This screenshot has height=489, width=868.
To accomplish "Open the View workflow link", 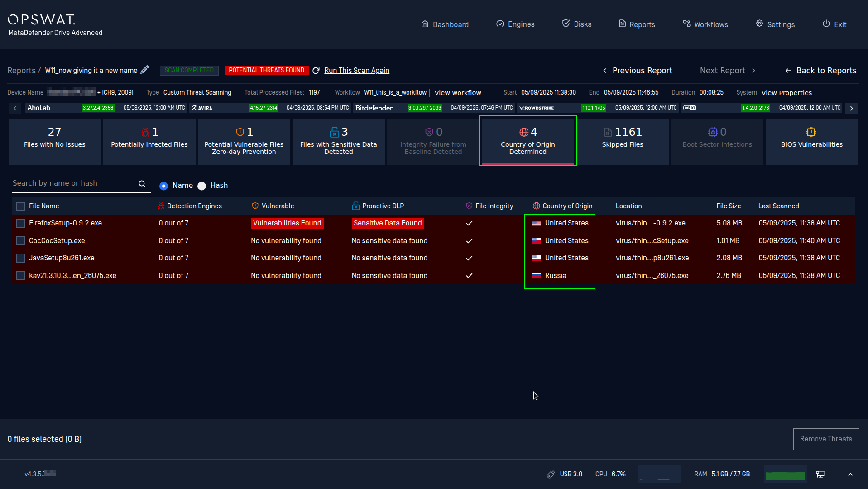I will [458, 92].
